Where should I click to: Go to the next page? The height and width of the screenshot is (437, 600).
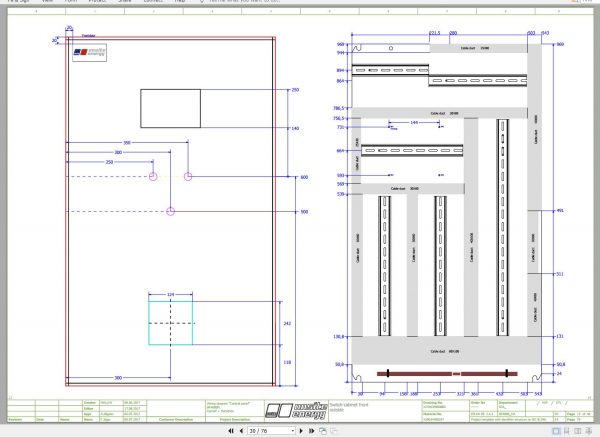(301, 431)
